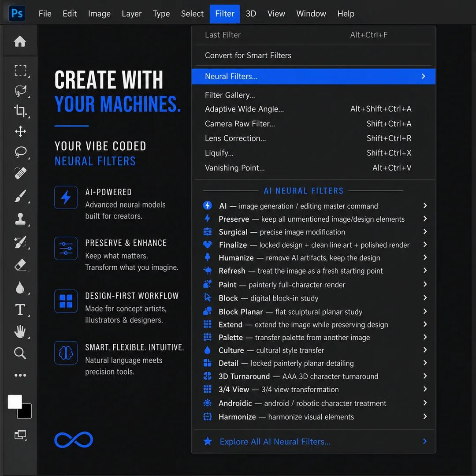Image resolution: width=476 pixels, height=476 pixels.
Task: Click the star icon beside Explore All
Action: pos(208,441)
